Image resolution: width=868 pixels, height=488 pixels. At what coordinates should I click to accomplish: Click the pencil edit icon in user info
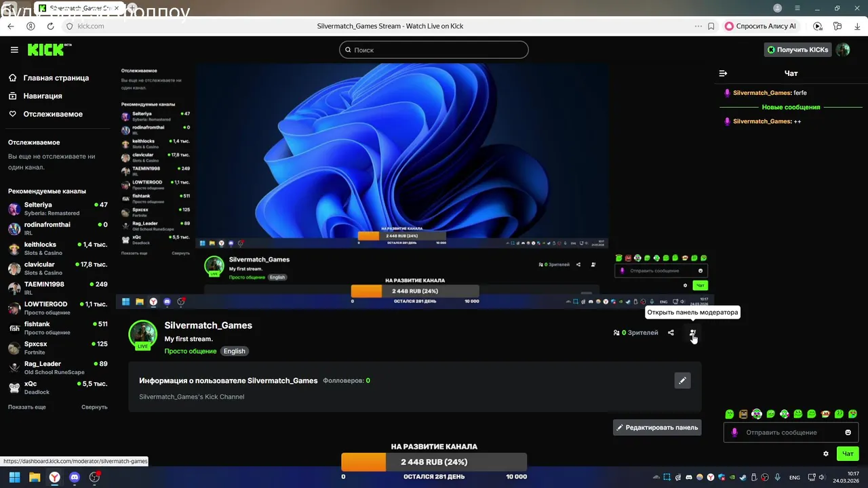(x=682, y=381)
